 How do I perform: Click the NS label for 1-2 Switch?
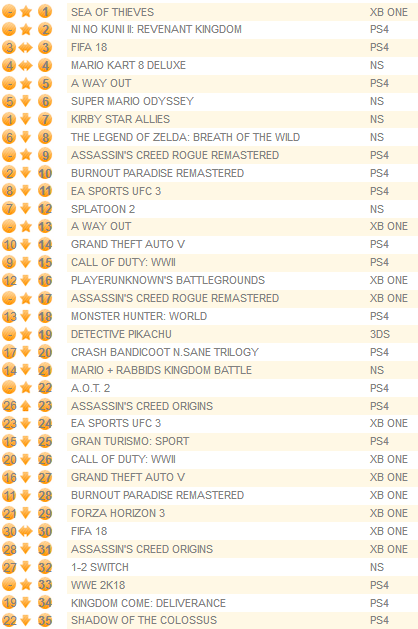(377, 567)
